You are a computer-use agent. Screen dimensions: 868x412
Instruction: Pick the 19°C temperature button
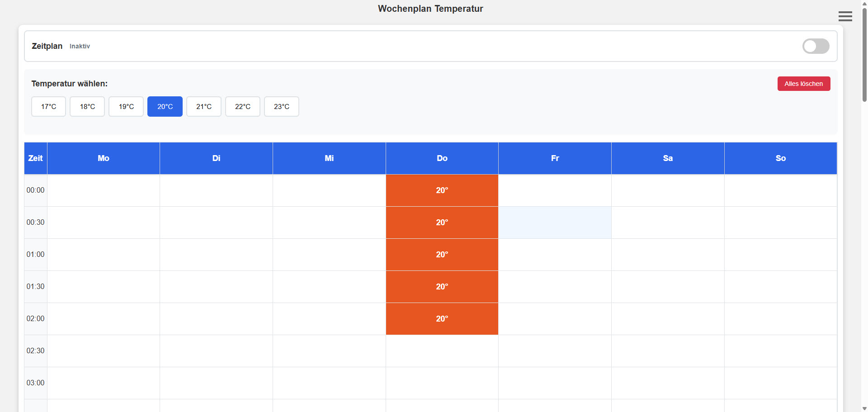[126, 107]
